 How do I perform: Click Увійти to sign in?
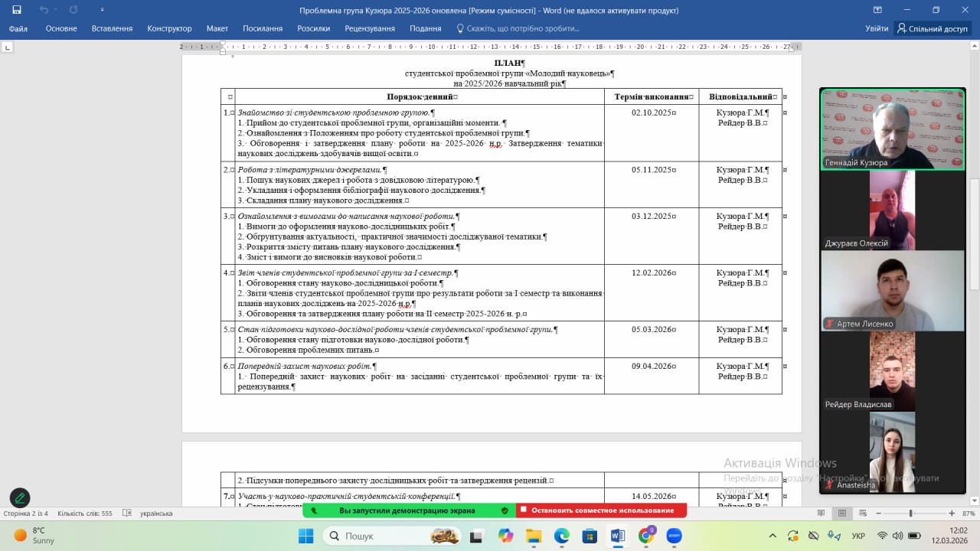coord(877,28)
